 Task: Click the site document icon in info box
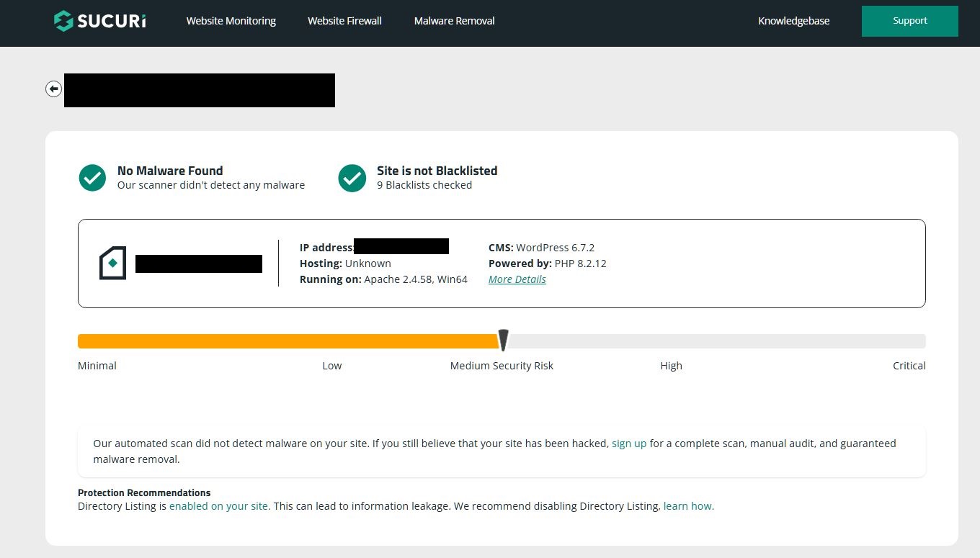click(112, 264)
